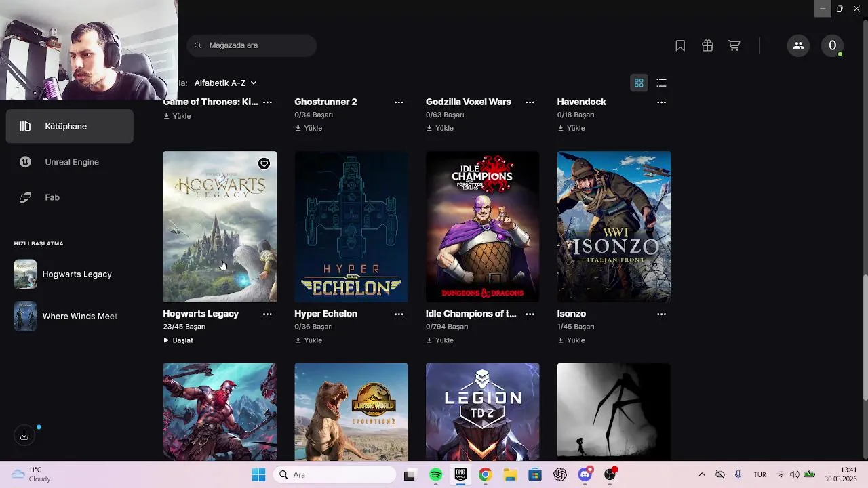868x488 pixels.
Task: Select Kütüphane in the sidebar
Action: pyautogui.click(x=70, y=126)
